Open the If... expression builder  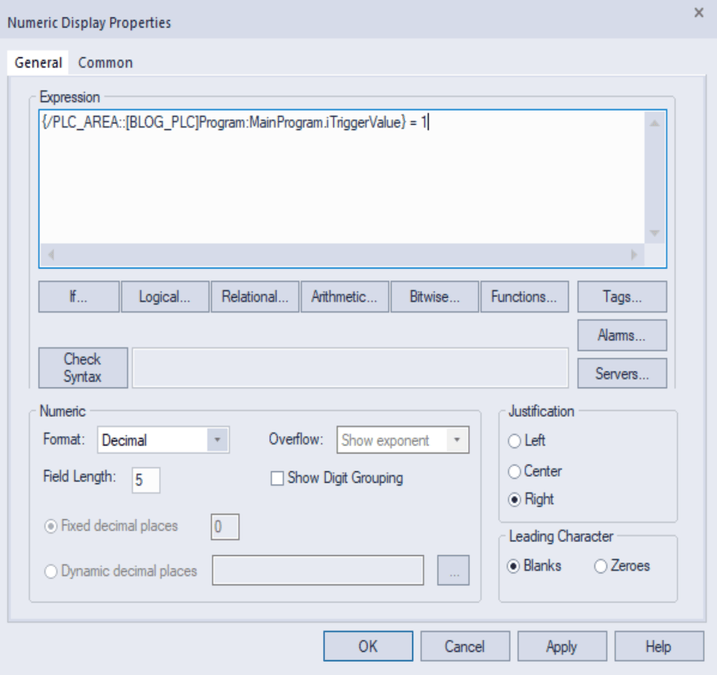click(x=79, y=297)
